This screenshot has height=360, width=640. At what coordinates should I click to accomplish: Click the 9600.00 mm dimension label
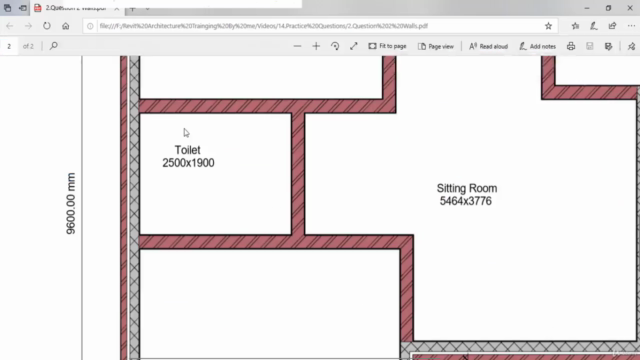(x=71, y=203)
